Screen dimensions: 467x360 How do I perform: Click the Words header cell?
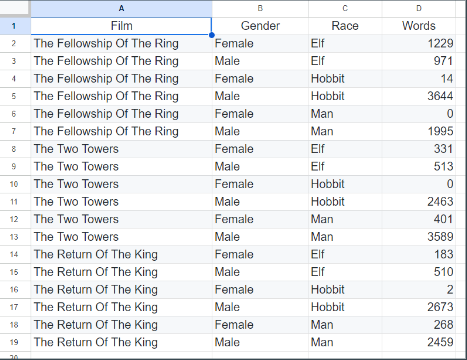pyautogui.click(x=419, y=26)
